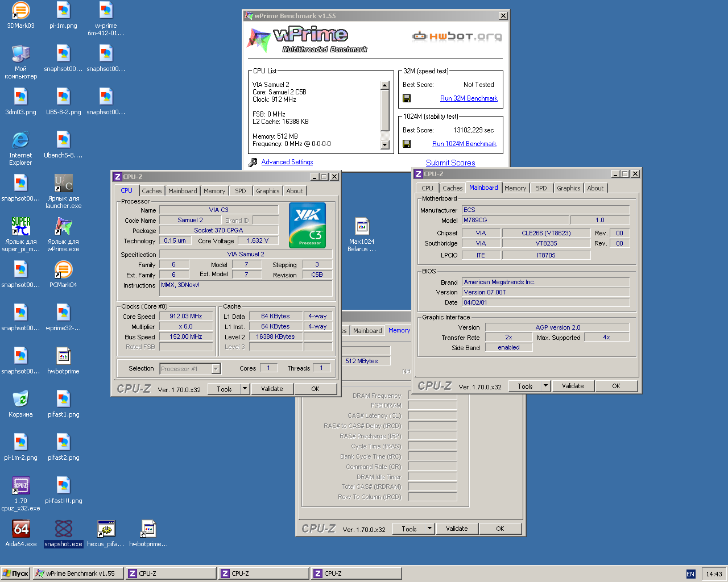The width and height of the screenshot is (728, 582).
Task: Open the My Computer desktop icon
Action: 20,62
